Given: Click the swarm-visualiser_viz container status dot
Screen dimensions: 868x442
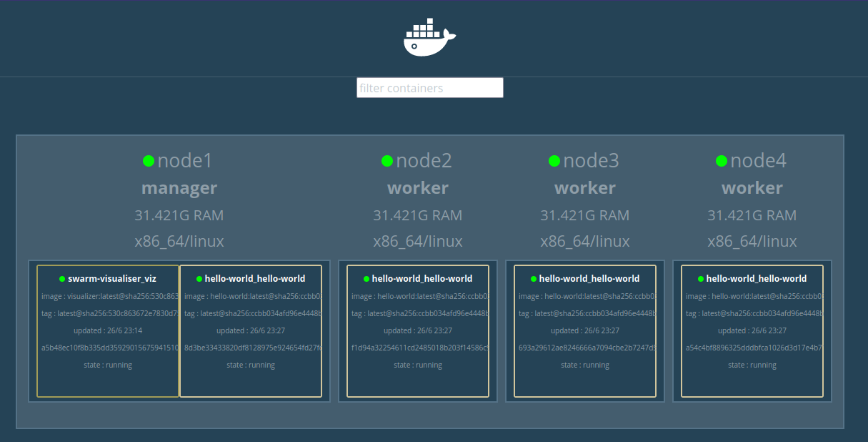Looking at the screenshot, I should [62, 279].
